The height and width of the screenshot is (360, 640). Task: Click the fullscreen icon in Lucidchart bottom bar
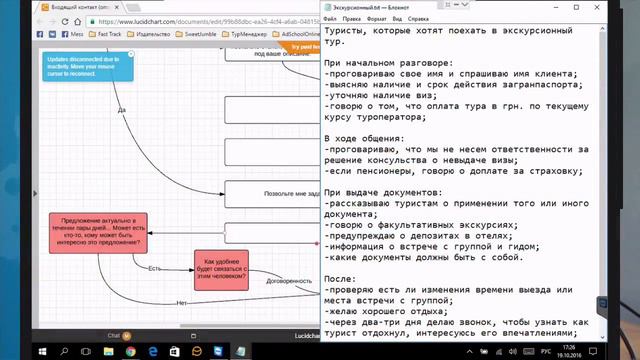[193, 336]
